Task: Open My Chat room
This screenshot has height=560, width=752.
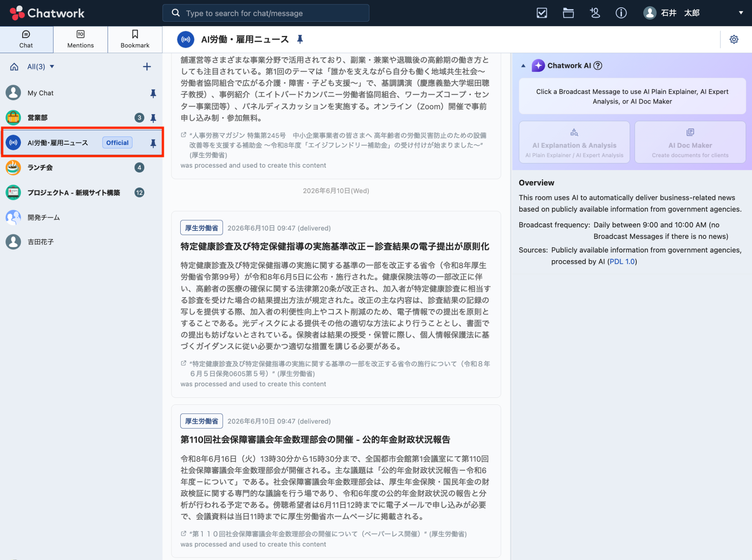Action: pos(81,93)
